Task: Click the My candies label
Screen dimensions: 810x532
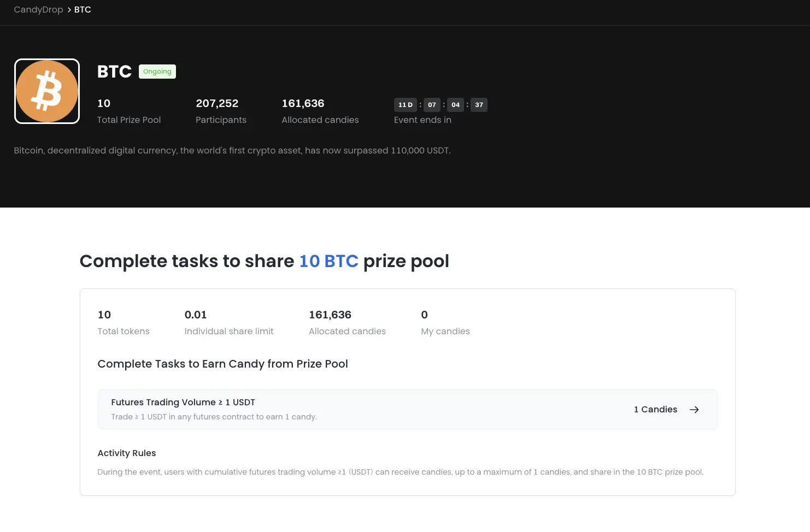Action: coord(445,331)
